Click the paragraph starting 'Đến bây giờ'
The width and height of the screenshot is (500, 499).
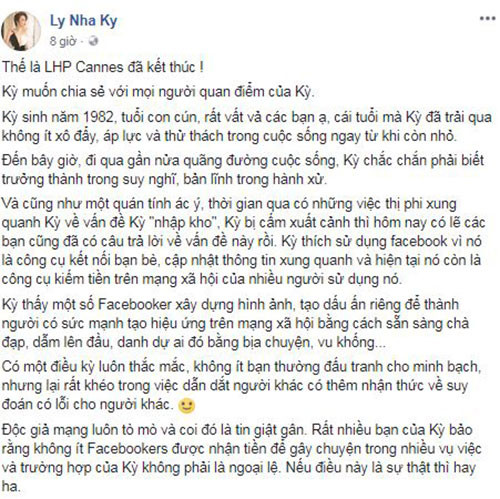pos(243,170)
